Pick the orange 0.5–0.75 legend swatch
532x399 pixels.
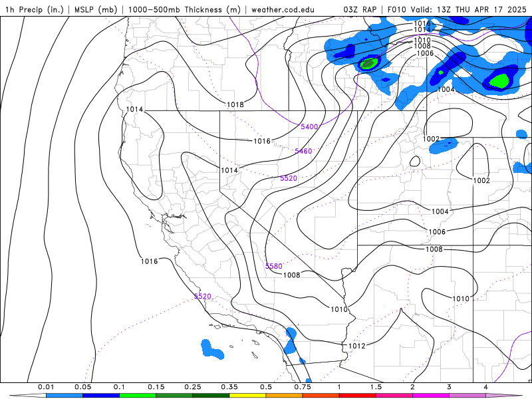pyautogui.click(x=285, y=396)
